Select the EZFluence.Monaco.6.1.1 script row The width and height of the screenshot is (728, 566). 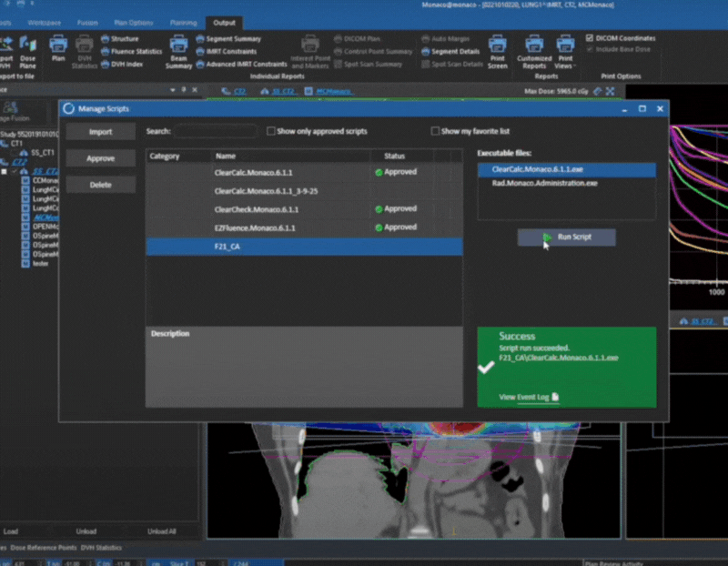pyautogui.click(x=304, y=228)
